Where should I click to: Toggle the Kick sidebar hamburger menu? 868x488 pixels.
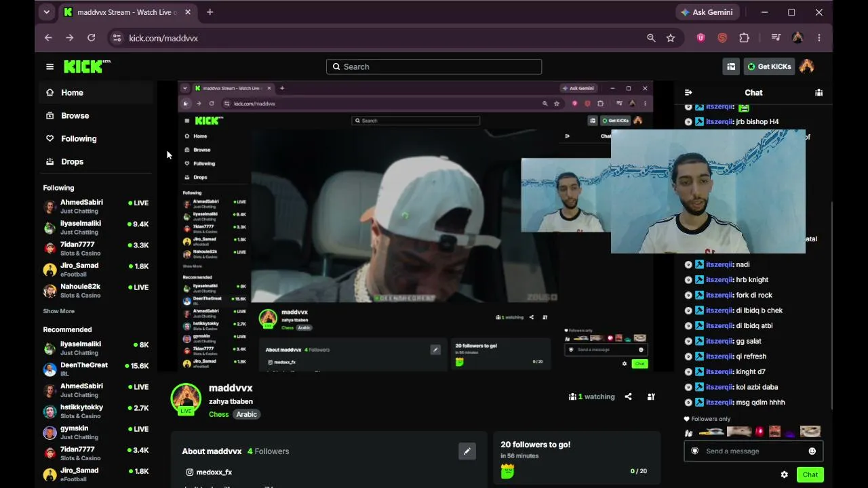coord(50,66)
